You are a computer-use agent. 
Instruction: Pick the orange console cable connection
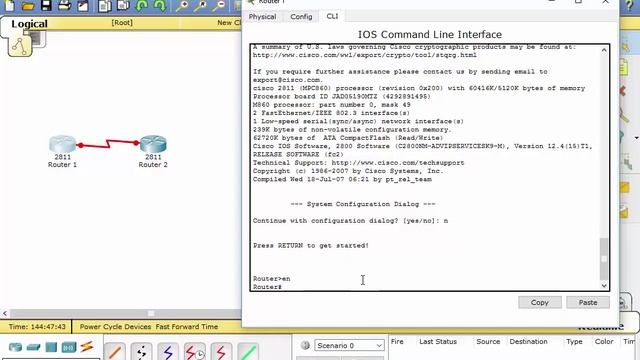[115, 351]
